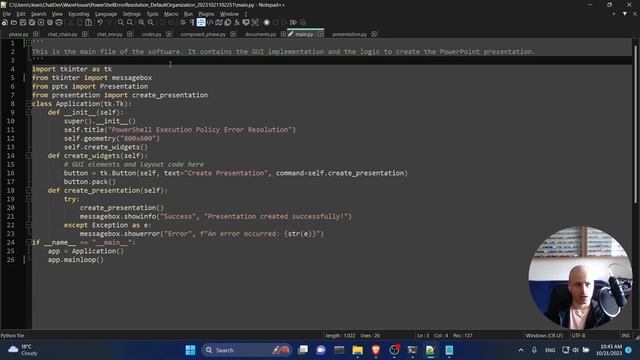
Task: Collapse the class Application fold marker
Action: [x=29, y=104]
